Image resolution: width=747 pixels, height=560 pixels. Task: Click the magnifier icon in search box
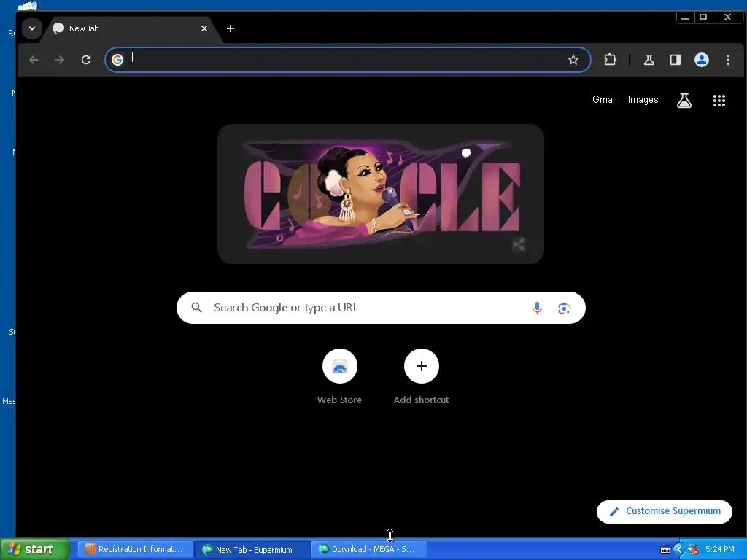pyautogui.click(x=197, y=308)
